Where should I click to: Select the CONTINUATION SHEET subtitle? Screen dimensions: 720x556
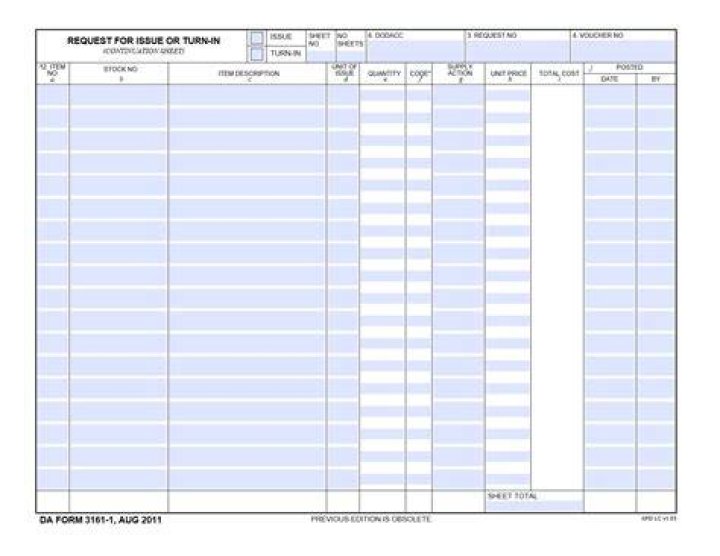pos(144,51)
